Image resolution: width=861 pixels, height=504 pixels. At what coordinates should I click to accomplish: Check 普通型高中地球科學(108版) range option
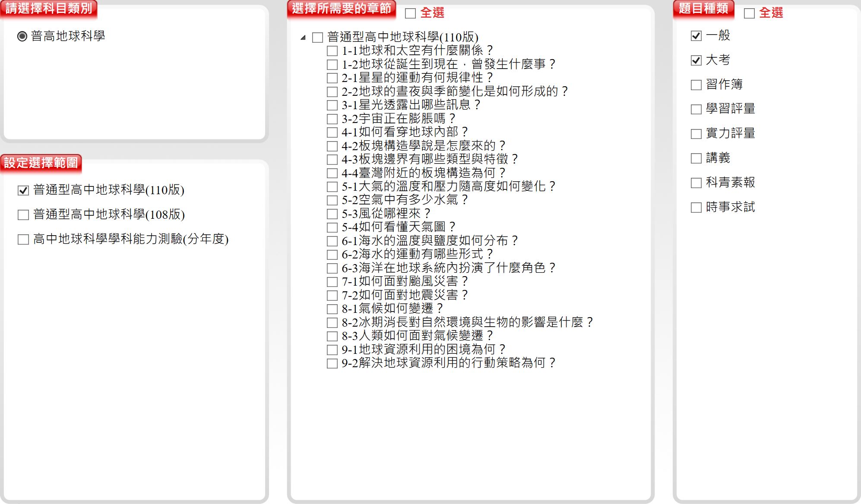click(x=23, y=215)
